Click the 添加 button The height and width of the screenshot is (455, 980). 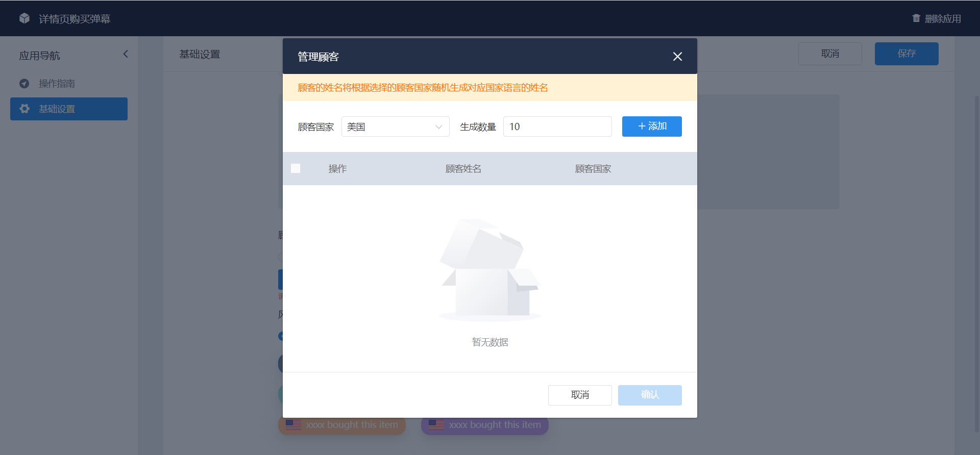tap(652, 127)
